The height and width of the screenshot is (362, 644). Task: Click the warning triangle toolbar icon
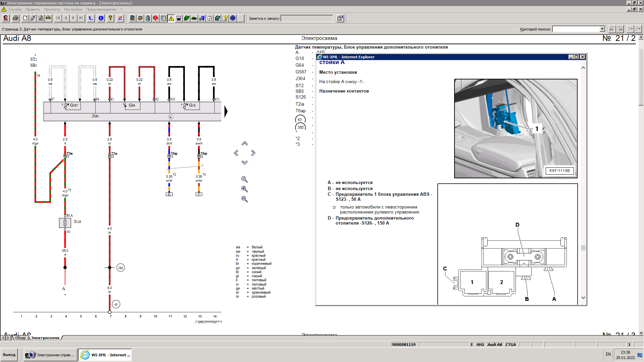click(171, 18)
